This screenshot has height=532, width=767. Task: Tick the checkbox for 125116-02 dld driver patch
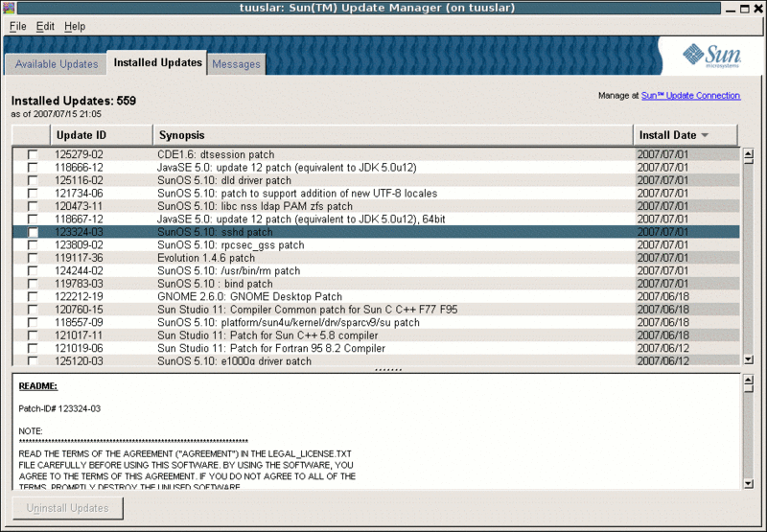point(33,180)
